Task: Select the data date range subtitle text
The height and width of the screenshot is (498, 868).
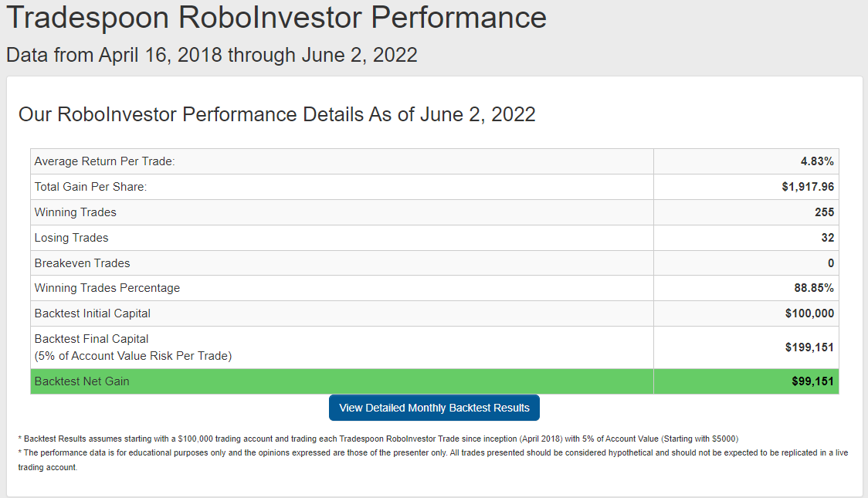Action: (212, 55)
